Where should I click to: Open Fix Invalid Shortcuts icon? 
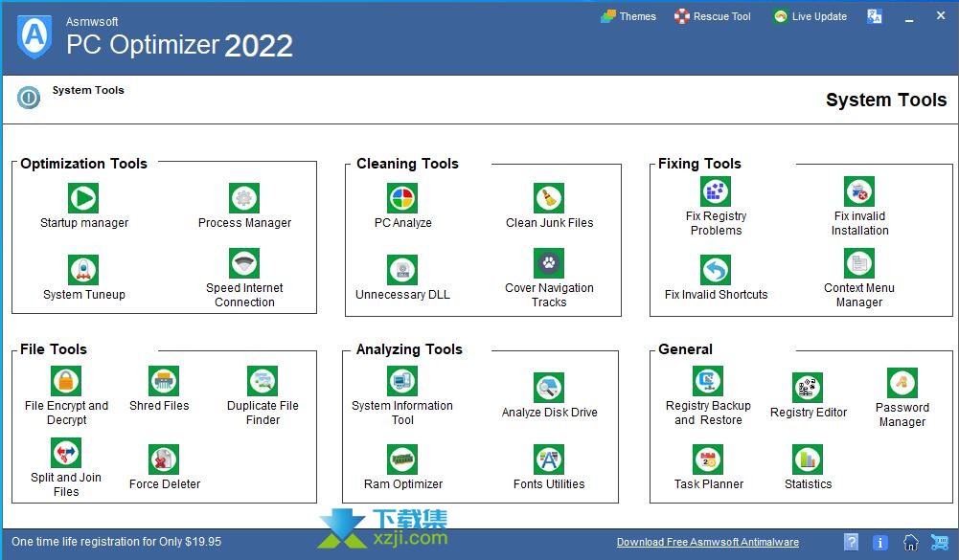click(716, 270)
